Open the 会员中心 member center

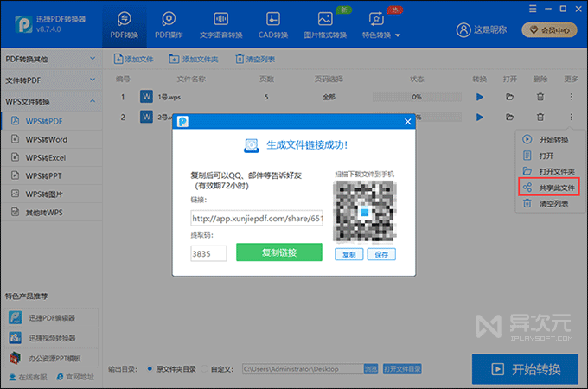pos(551,30)
